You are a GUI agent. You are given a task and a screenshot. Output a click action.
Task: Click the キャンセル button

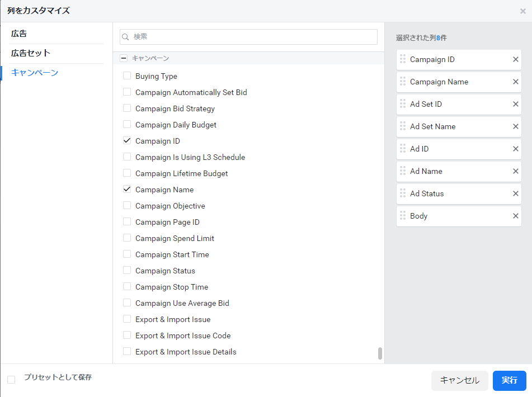[459, 380]
